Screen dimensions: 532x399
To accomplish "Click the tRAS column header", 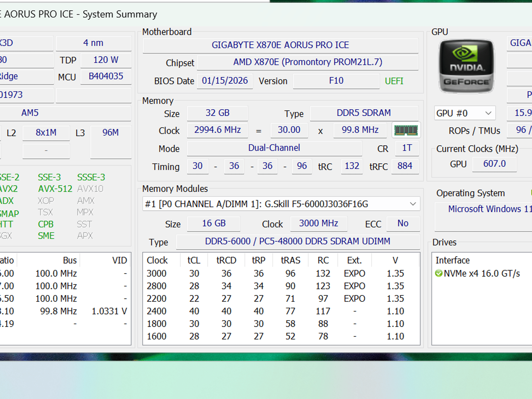I will pyautogui.click(x=291, y=260).
